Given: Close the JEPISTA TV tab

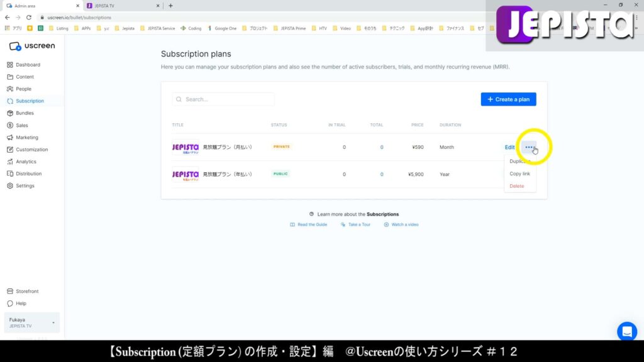Looking at the screenshot, I should point(158,6).
